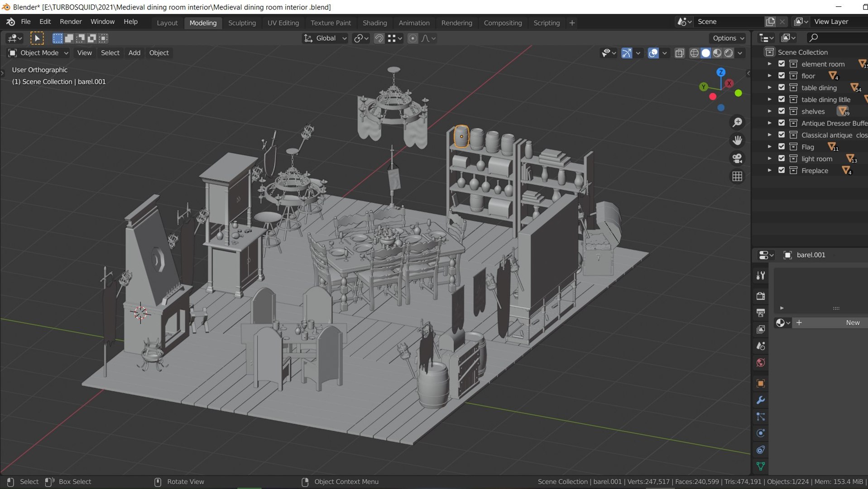Viewport: 868px width, 489px height.
Task: Open Object Constraints properties tab
Action: 761,450
